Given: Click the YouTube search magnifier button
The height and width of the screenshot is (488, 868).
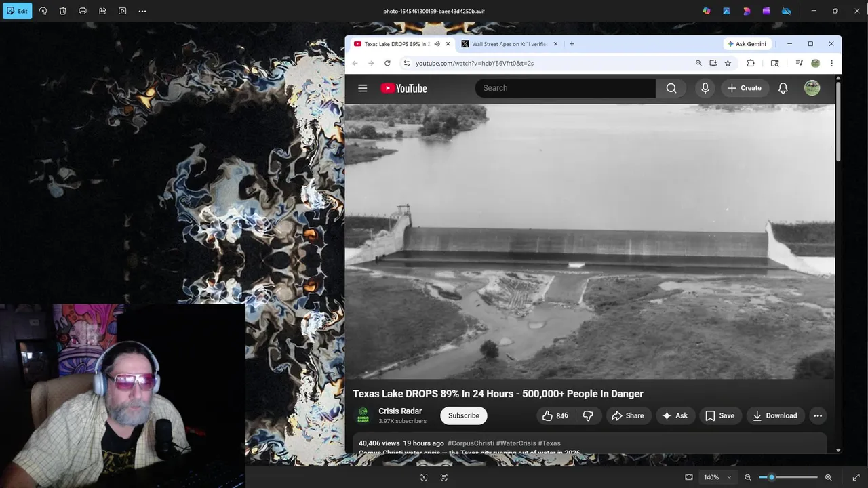Looking at the screenshot, I should pos(671,88).
